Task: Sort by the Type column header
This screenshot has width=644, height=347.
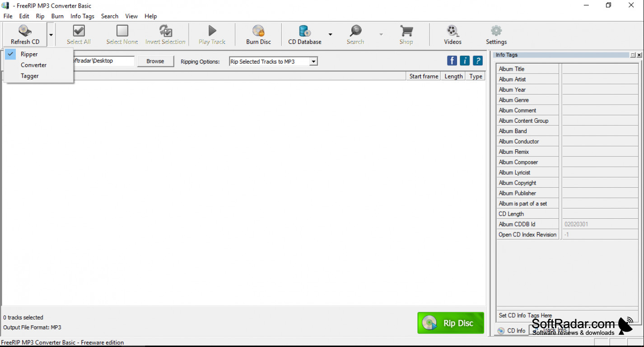Action: tap(476, 76)
